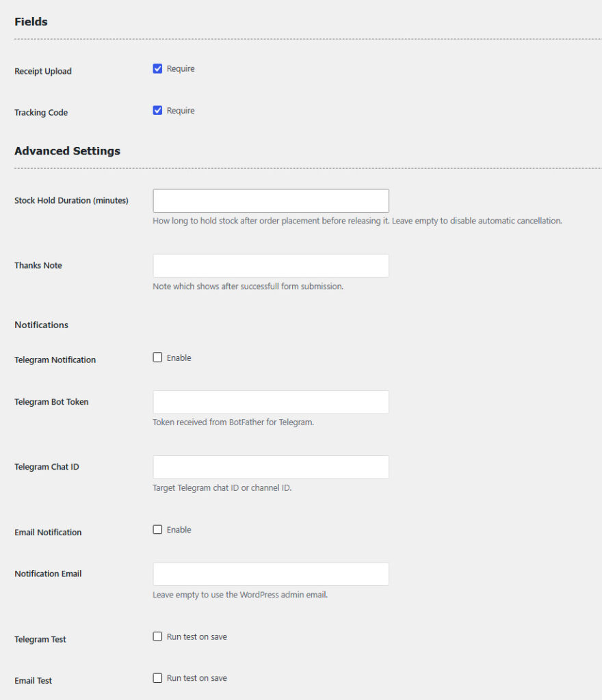Tick the Email Test run-on-save checkbox
Image resolution: width=602 pixels, height=700 pixels.
click(157, 678)
